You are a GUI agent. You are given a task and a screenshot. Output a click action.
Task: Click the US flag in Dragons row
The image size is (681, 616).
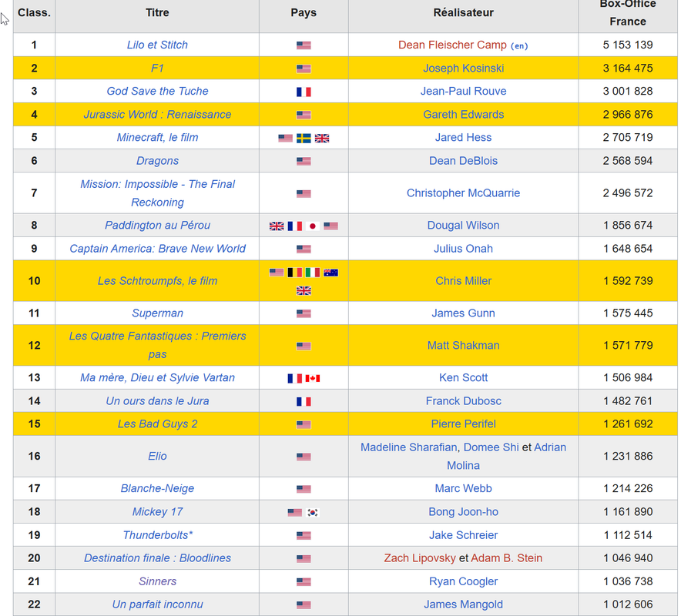tap(304, 161)
